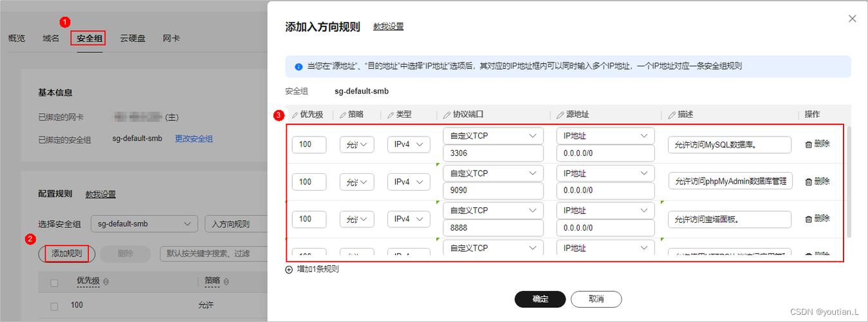Image resolution: width=868 pixels, height=322 pixels.
Task: Check the row checkbox for priority 100
Action: coord(54,306)
